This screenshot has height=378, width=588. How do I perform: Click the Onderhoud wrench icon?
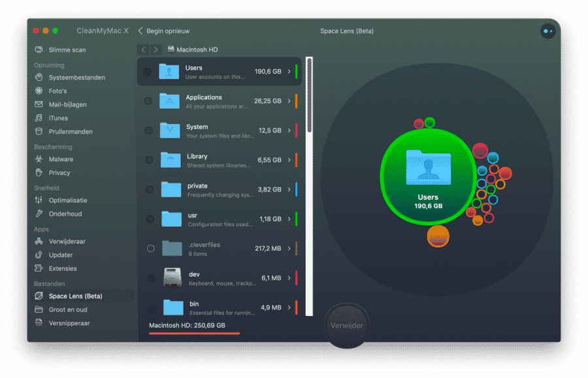[x=39, y=213]
